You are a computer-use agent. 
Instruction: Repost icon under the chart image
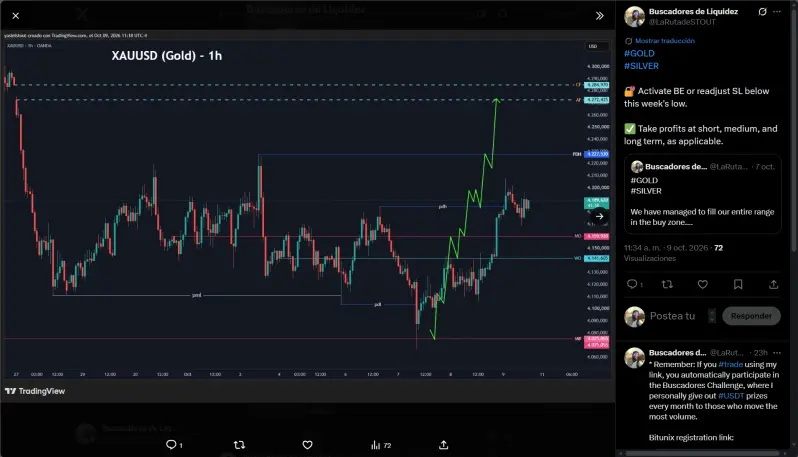pyautogui.click(x=239, y=445)
